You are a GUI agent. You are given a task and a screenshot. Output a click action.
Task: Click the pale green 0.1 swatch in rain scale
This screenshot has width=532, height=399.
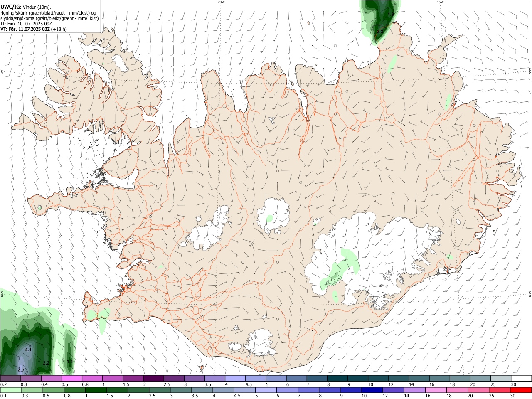pyautogui.click(x=11, y=390)
